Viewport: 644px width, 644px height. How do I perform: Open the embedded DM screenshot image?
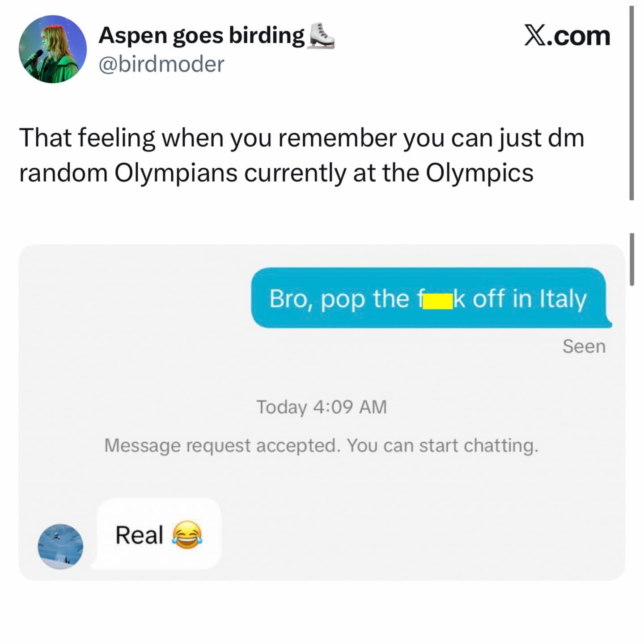pyautogui.click(x=322, y=412)
